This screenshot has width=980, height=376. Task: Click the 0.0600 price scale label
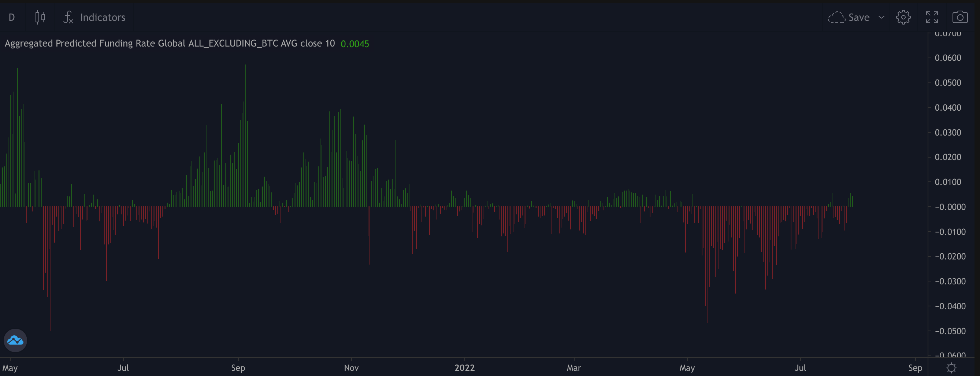tap(948, 58)
